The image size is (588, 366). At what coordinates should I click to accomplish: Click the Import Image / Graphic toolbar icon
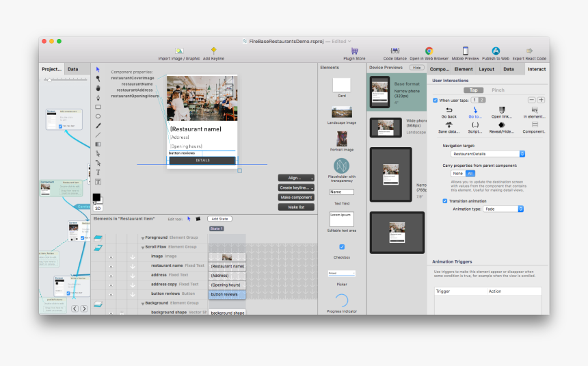(x=179, y=51)
